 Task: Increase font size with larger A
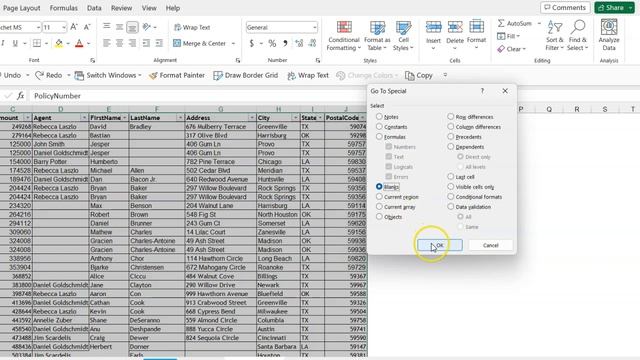(74, 27)
